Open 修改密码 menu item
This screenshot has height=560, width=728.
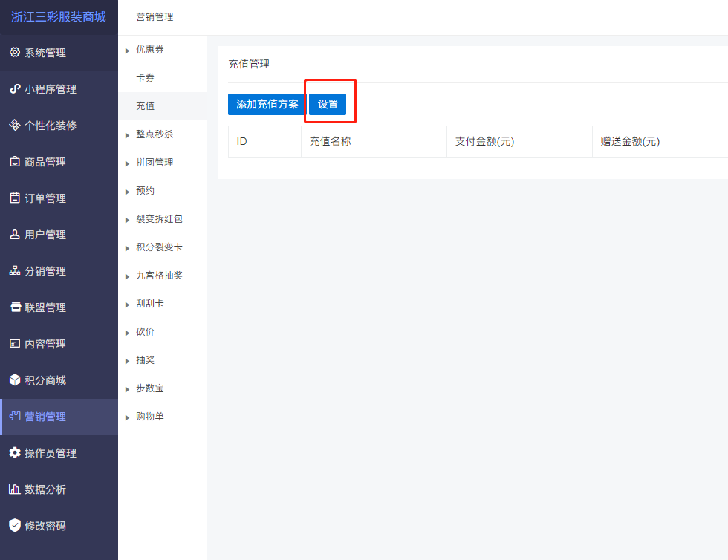59,526
